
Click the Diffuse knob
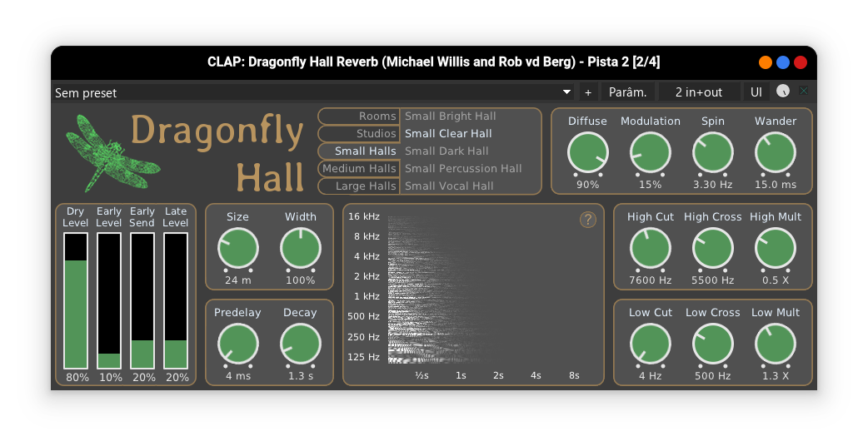pos(587,152)
